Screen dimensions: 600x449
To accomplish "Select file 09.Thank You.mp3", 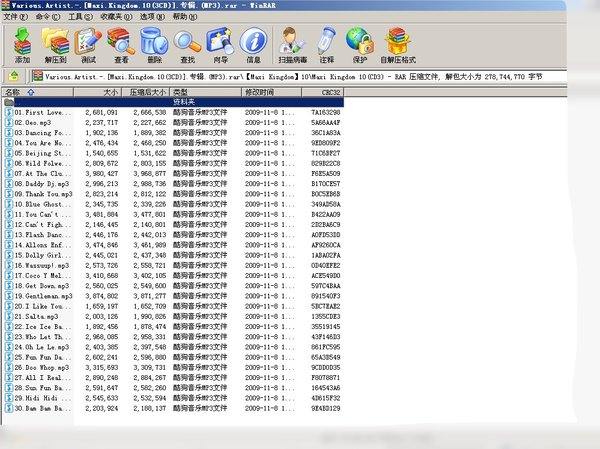I will 173,194.
